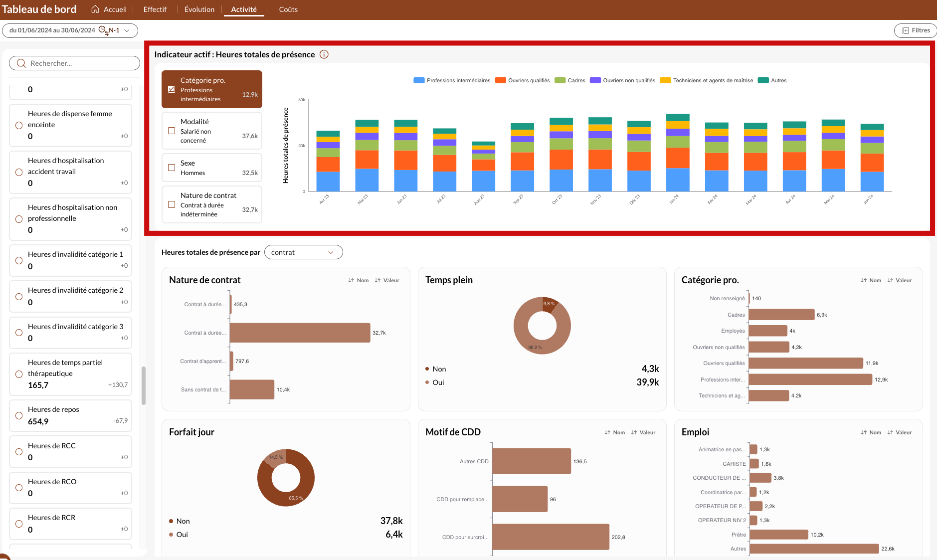Select Heures de temps partiel thérapeutique radio

(19, 374)
